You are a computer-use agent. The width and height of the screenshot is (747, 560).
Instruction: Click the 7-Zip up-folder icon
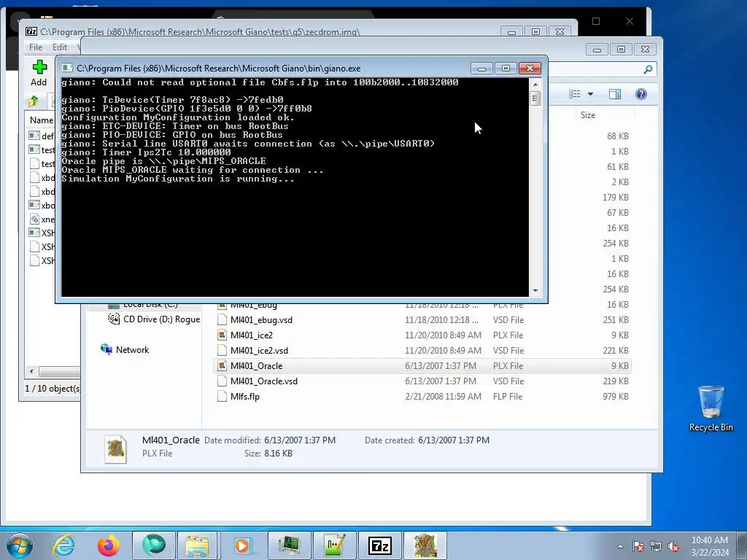click(34, 101)
